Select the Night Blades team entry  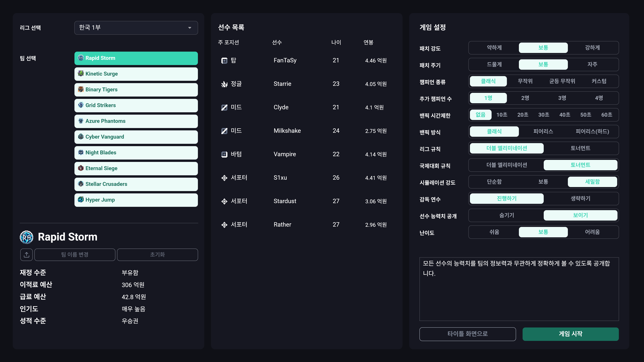(136, 152)
